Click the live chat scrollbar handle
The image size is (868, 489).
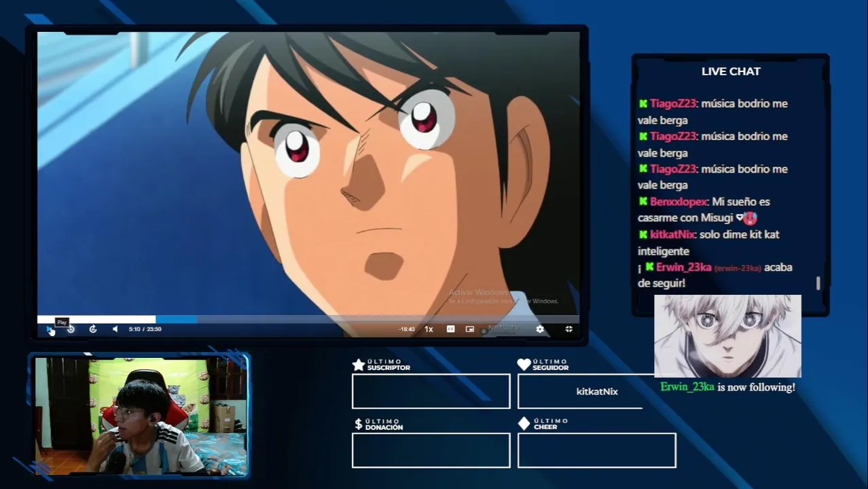pyautogui.click(x=818, y=283)
